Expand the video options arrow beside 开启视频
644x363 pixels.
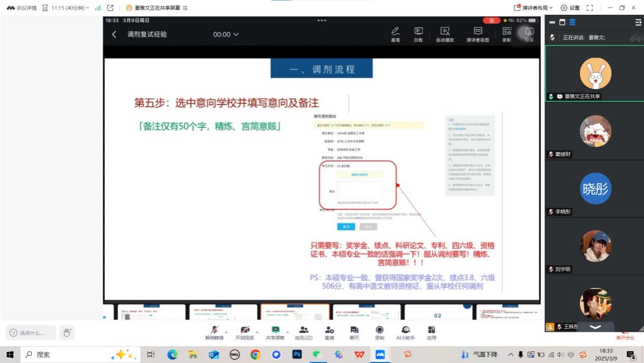[257, 332]
